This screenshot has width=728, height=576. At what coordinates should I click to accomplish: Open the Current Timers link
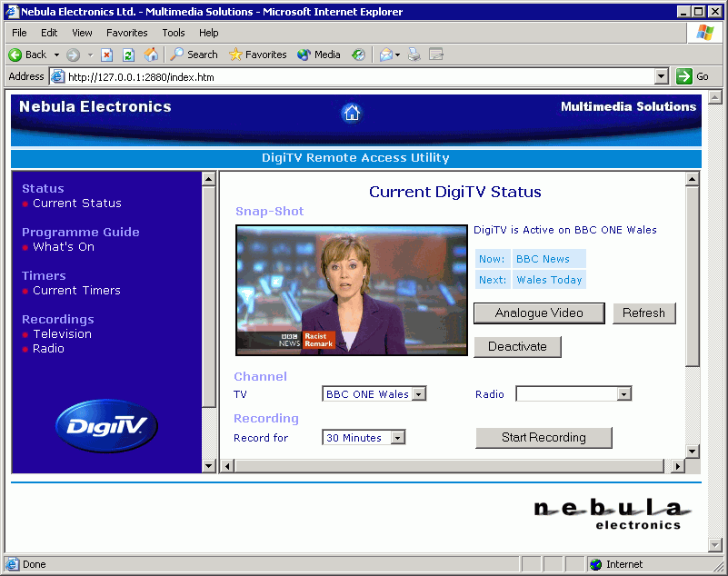pos(76,291)
